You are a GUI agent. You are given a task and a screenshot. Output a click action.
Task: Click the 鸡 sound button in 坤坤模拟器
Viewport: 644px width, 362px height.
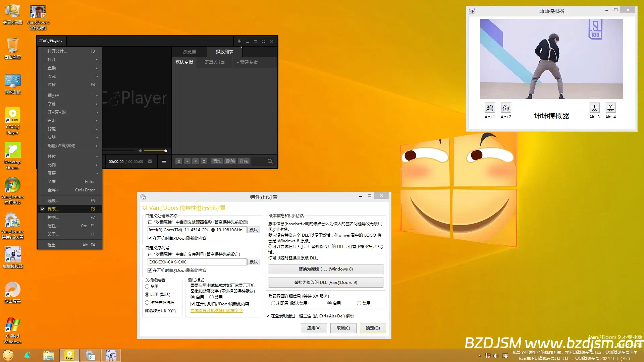pyautogui.click(x=490, y=108)
